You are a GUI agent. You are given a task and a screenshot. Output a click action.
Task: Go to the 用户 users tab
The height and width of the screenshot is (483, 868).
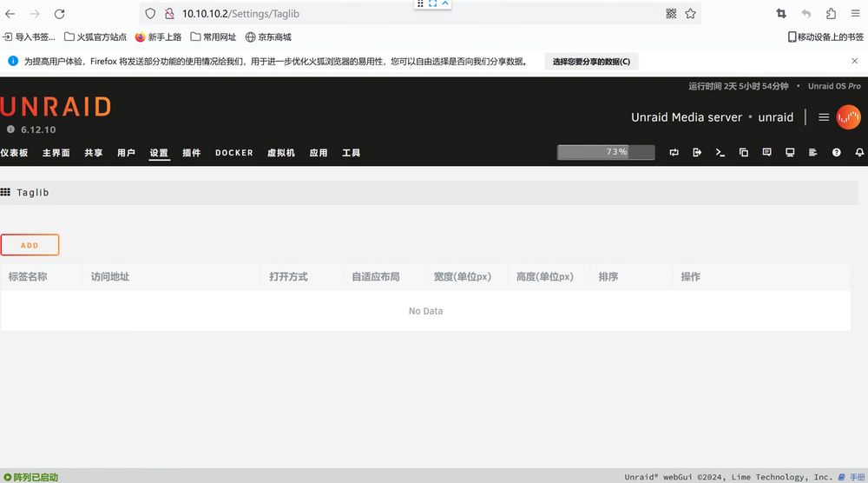click(126, 153)
